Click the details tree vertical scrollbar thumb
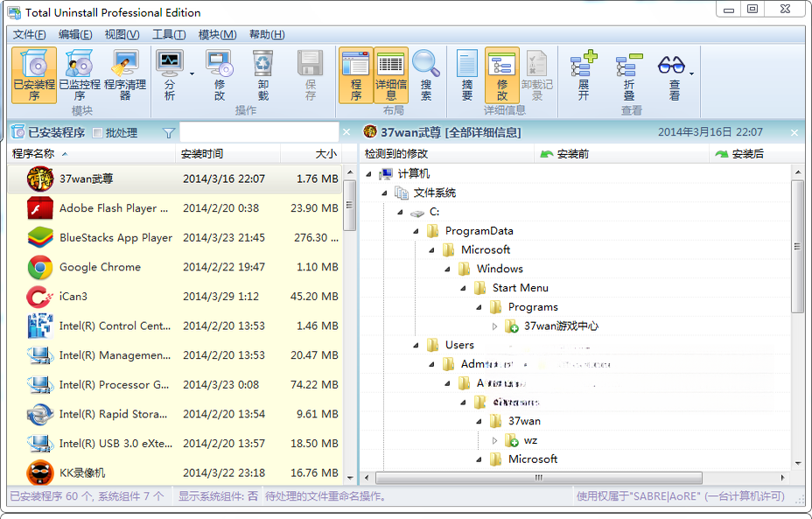The width and height of the screenshot is (812, 519). 797,247
